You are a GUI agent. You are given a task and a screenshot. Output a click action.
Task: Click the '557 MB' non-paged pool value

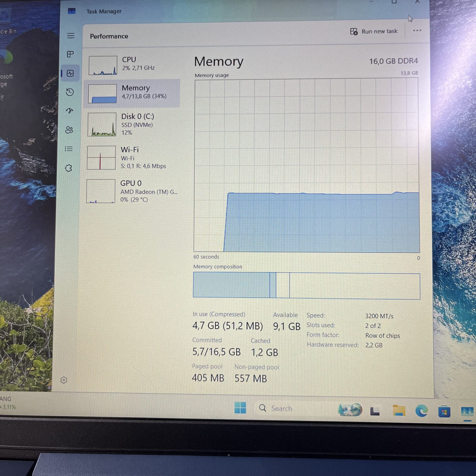(x=251, y=379)
